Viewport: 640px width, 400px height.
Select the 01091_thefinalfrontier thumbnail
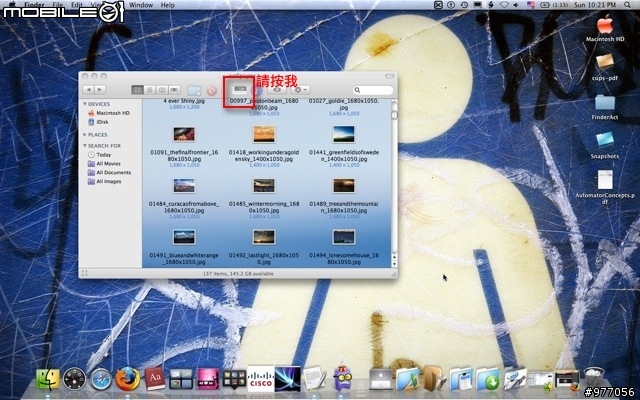point(184,134)
